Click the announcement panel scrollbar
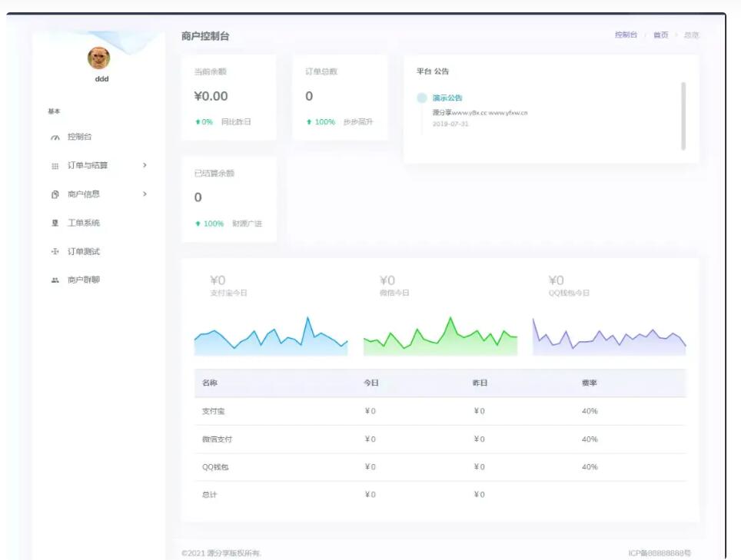The height and width of the screenshot is (560, 741). point(683,115)
